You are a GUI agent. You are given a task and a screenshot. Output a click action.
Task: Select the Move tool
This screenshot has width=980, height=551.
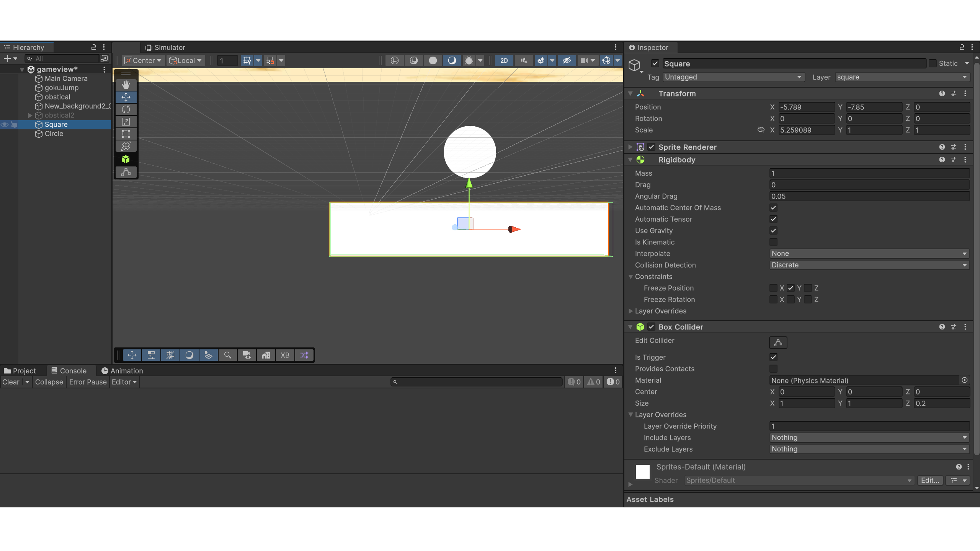(126, 97)
